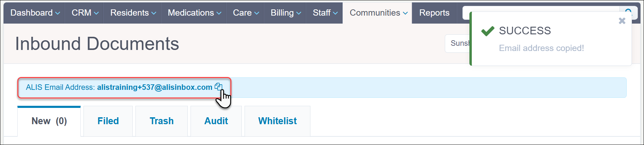Select the New (0) tab
The image size is (644, 145).
[49, 121]
